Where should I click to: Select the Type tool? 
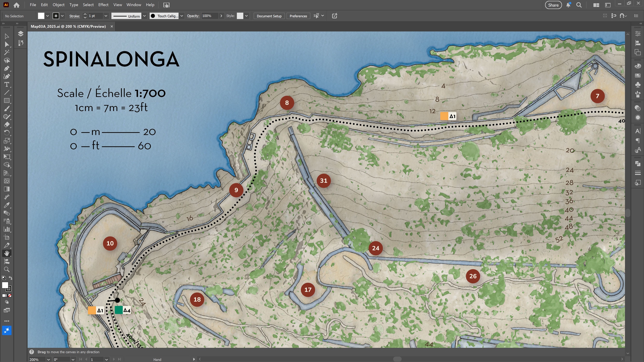pyautogui.click(x=7, y=85)
